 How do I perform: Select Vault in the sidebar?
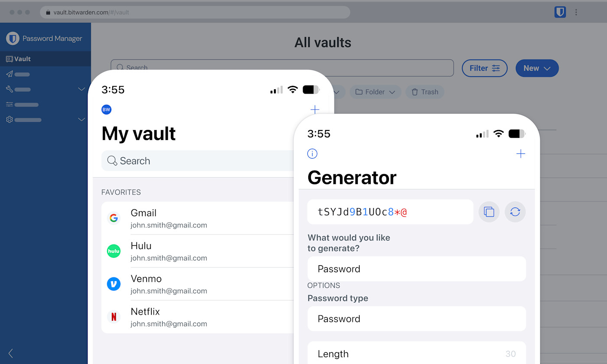[x=23, y=59]
